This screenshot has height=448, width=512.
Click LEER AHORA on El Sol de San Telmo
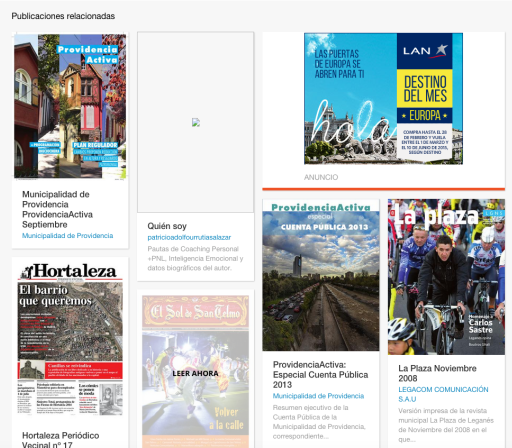(195, 374)
